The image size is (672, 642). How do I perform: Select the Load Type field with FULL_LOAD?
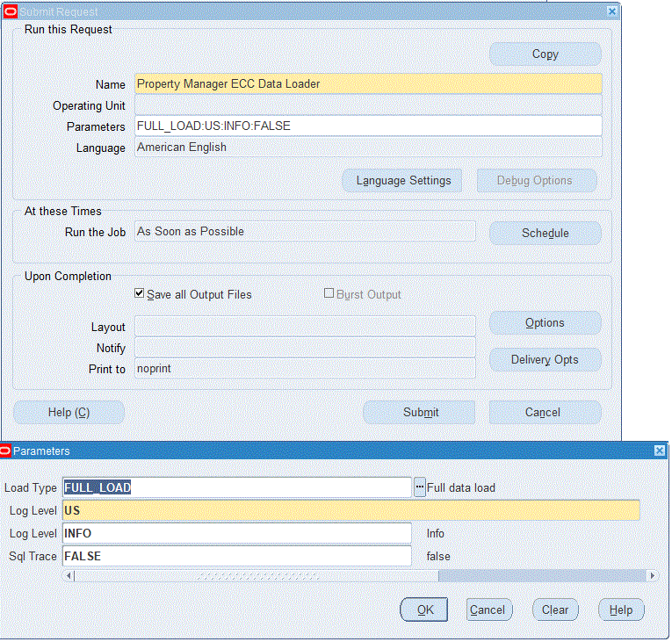(237, 487)
